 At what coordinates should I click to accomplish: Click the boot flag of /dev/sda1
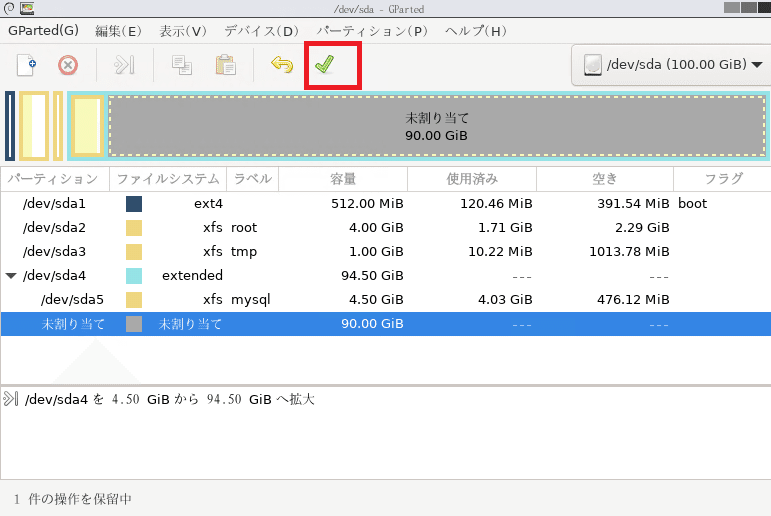pos(692,204)
